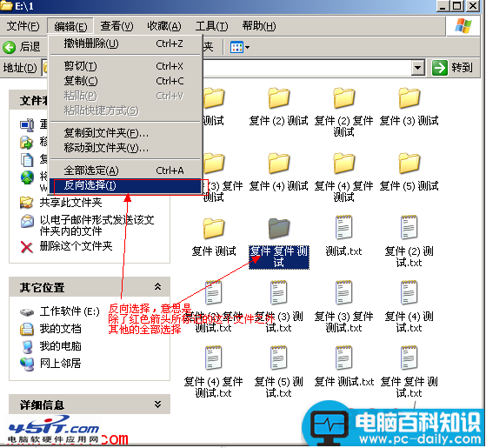The image size is (486, 448).
Task: Select the 复件 (5) 测试 folder icon
Action: coord(409,163)
